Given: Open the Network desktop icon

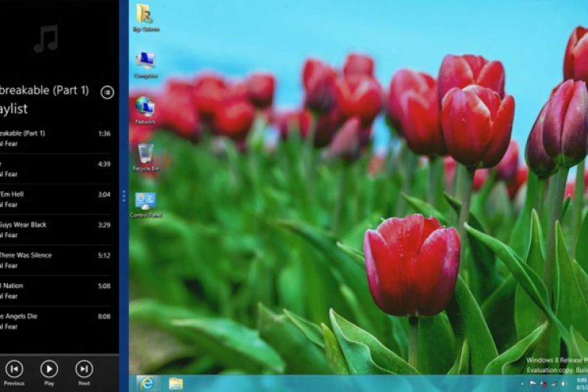Looking at the screenshot, I should pyautogui.click(x=145, y=110).
